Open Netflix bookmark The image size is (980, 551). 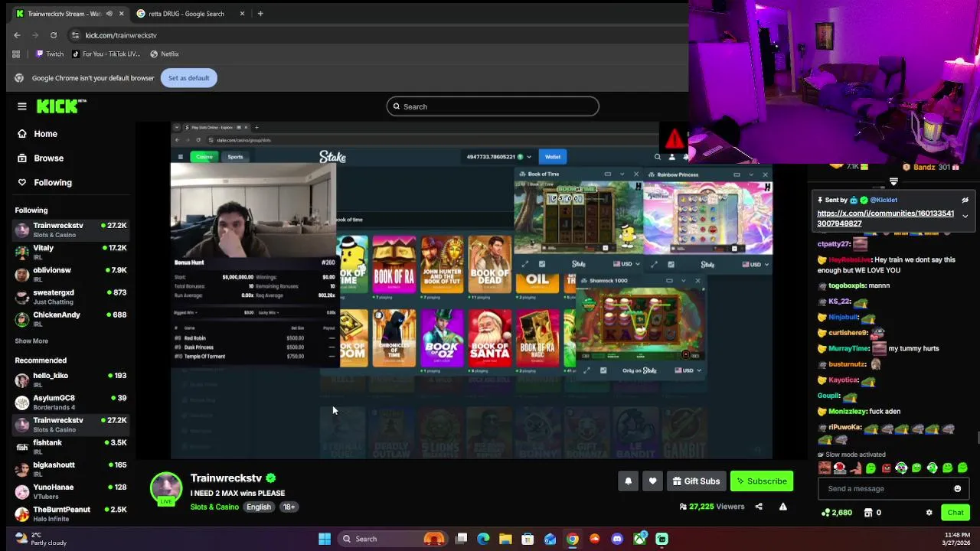[x=165, y=54]
